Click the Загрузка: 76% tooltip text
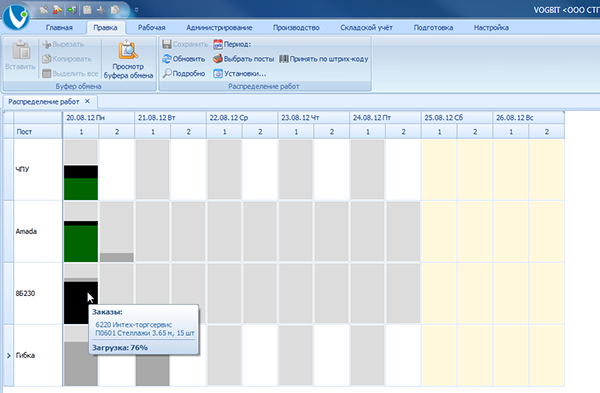 (120, 347)
